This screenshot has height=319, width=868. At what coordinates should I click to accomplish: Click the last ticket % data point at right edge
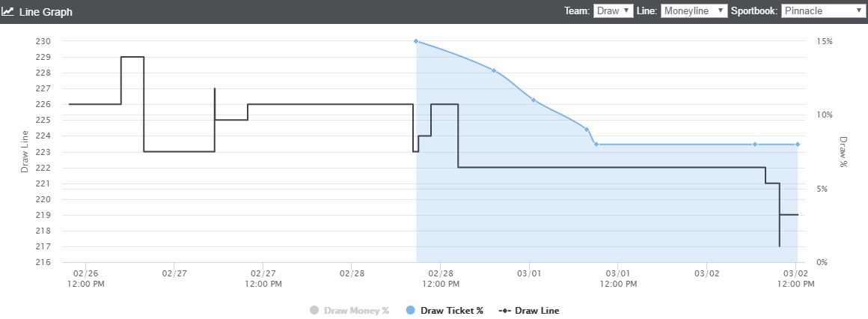point(798,144)
